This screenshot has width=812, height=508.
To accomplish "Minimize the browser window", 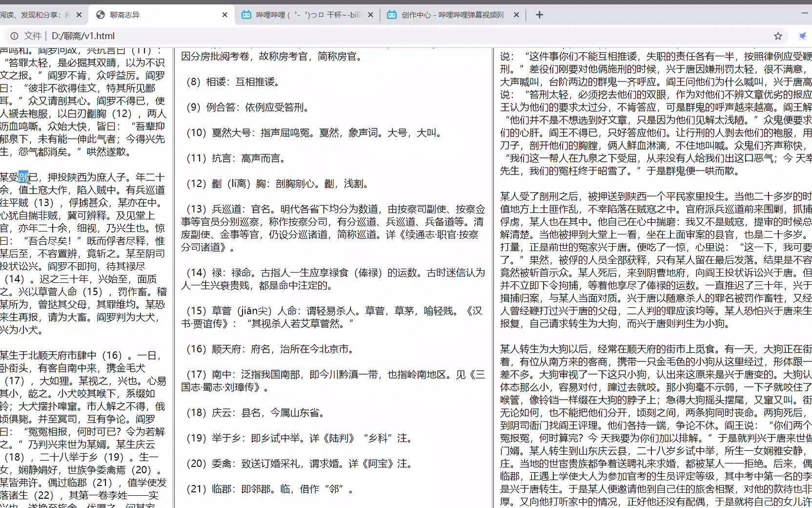I will (x=804, y=14).
